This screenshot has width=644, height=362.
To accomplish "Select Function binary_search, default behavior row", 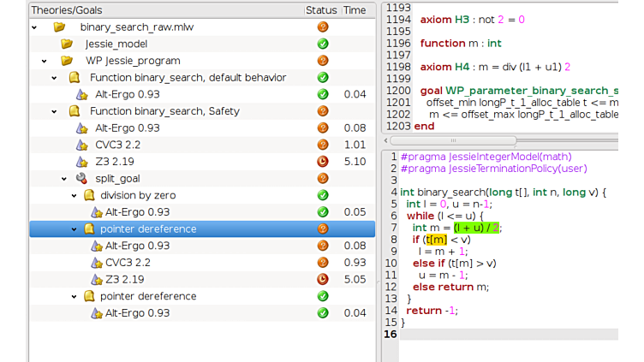I will [x=188, y=78].
